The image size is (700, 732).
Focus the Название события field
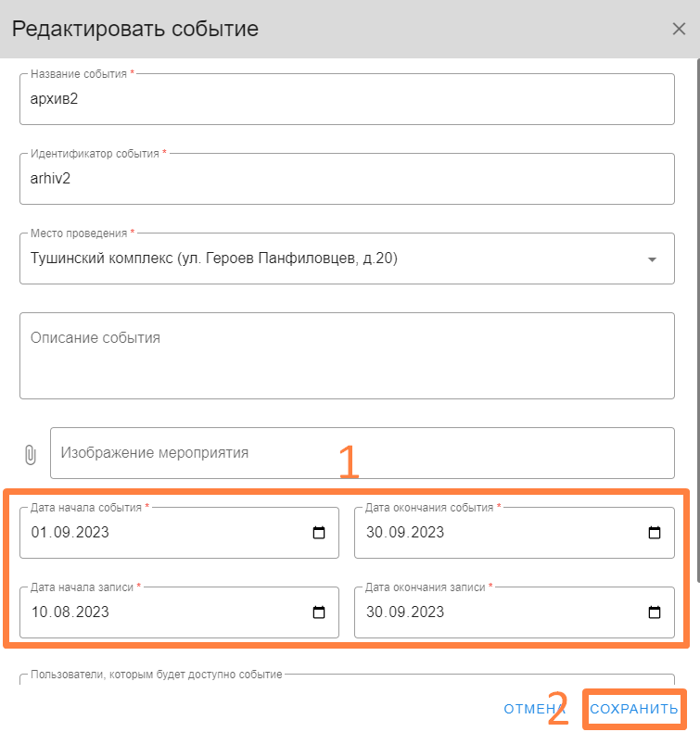tap(347, 99)
